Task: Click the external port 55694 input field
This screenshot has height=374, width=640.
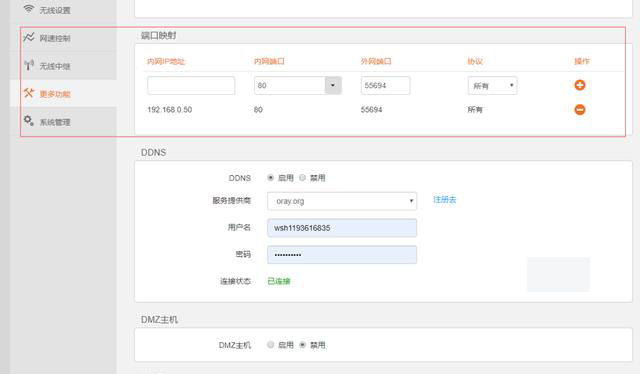Action: [x=385, y=85]
